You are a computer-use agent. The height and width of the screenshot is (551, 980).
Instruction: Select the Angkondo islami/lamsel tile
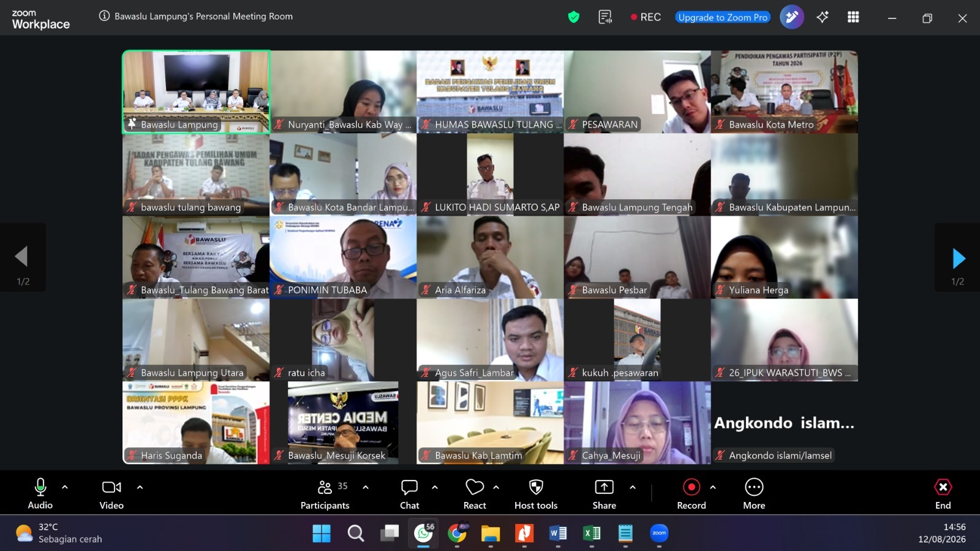pyautogui.click(x=784, y=423)
